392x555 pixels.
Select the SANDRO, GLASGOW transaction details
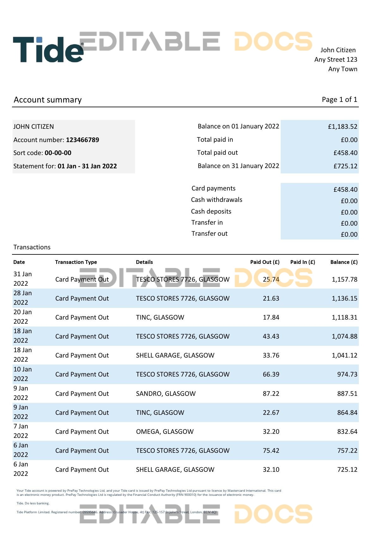[166, 394]
